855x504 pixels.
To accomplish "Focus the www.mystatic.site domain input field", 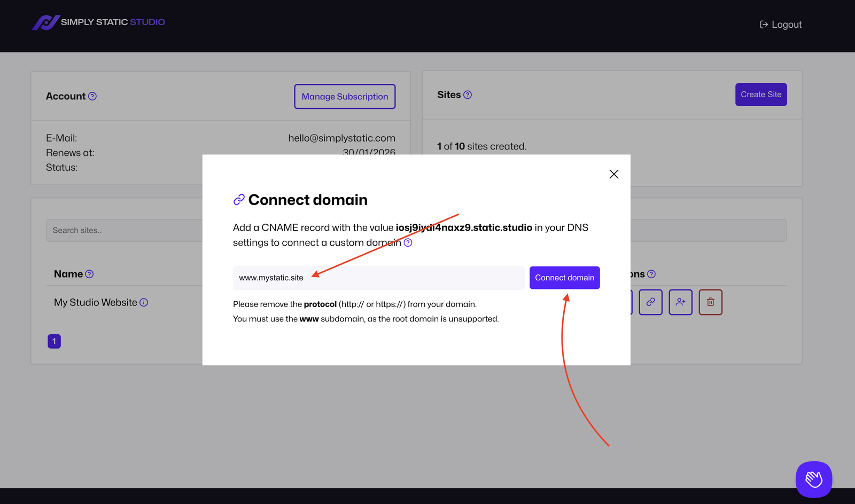I will (x=378, y=278).
